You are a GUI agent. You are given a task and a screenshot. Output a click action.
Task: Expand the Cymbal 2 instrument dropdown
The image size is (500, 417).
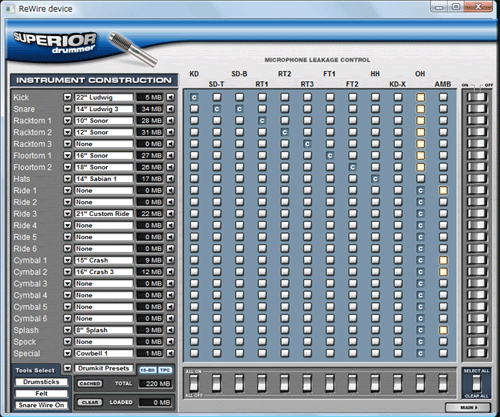point(67,272)
